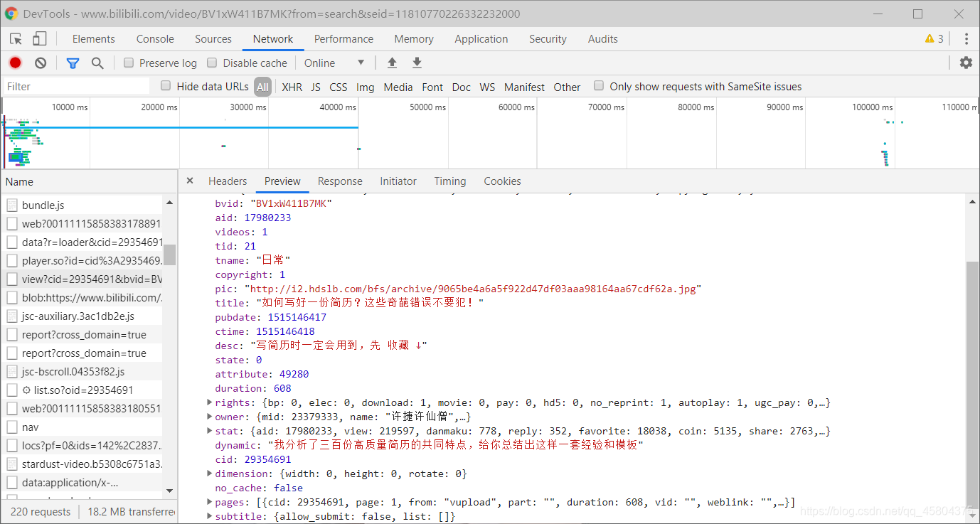Filter requests by Media

pos(398,87)
